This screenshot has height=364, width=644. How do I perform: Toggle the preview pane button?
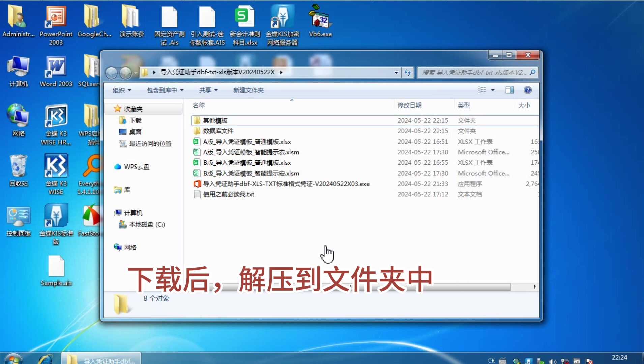509,90
